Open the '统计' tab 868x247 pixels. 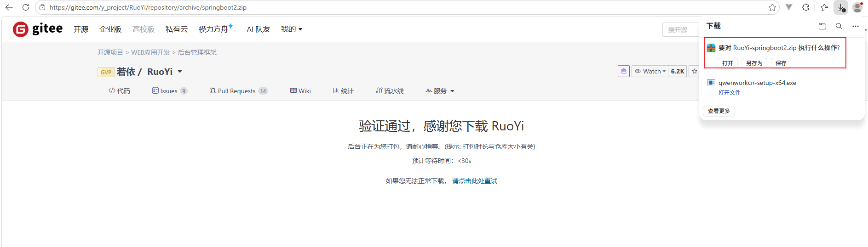coord(343,91)
